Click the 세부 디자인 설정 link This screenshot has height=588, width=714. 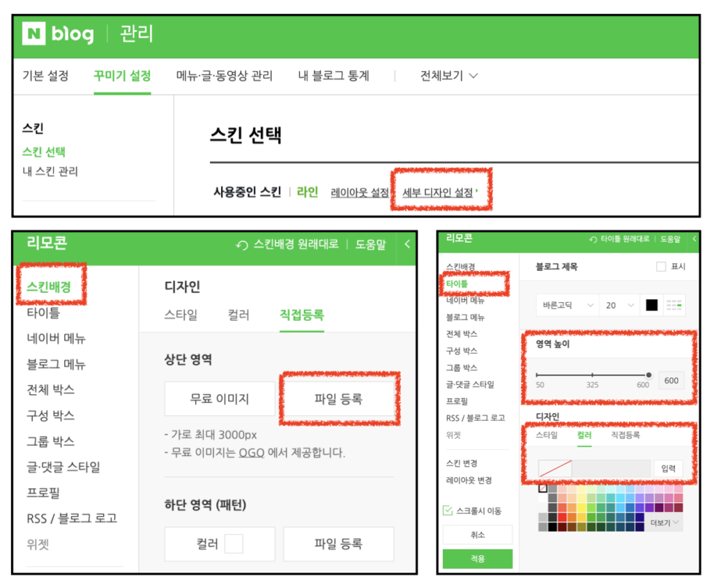coord(438,192)
